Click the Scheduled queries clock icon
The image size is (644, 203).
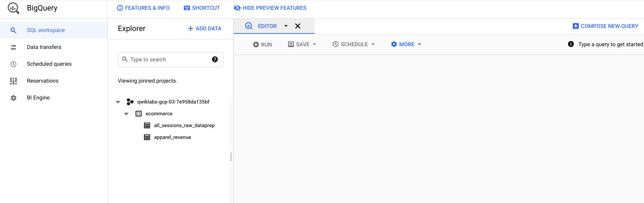point(13,64)
